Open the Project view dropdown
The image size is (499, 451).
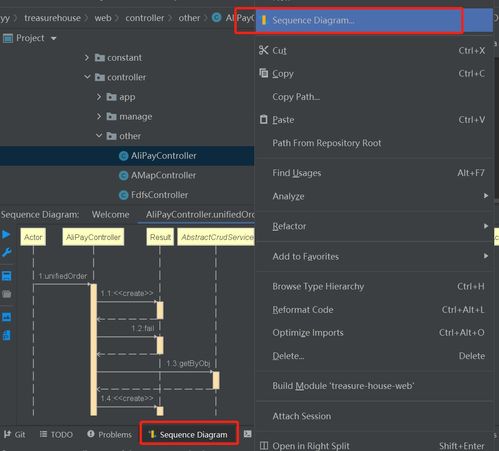coord(53,38)
